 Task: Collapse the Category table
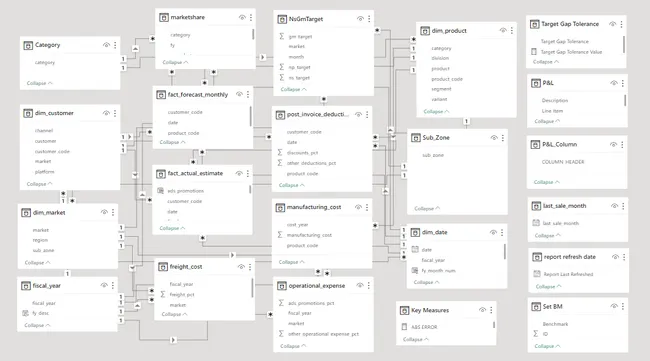point(40,83)
